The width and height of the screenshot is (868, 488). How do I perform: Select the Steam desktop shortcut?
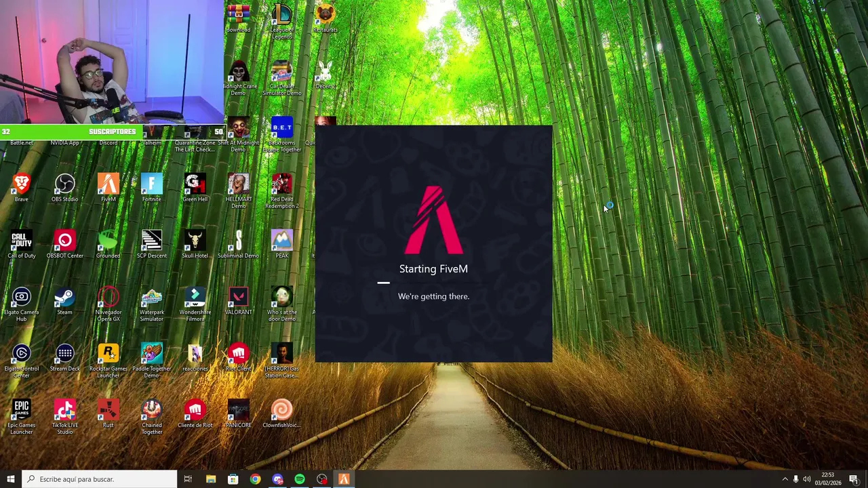click(65, 301)
